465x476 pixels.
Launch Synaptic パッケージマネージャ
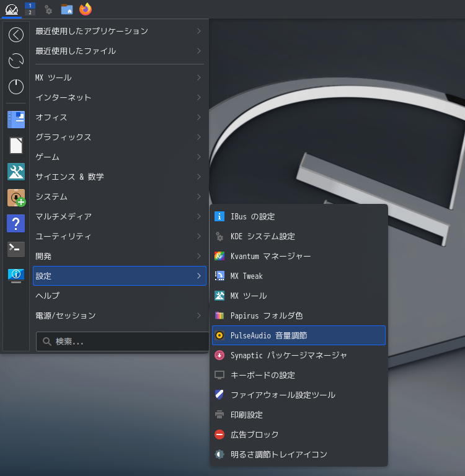pos(299,355)
